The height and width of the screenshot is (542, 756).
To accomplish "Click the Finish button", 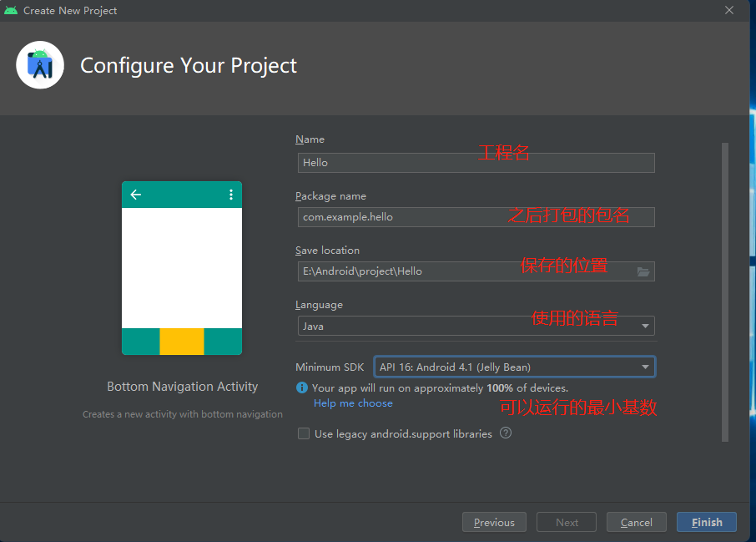I will [706, 522].
